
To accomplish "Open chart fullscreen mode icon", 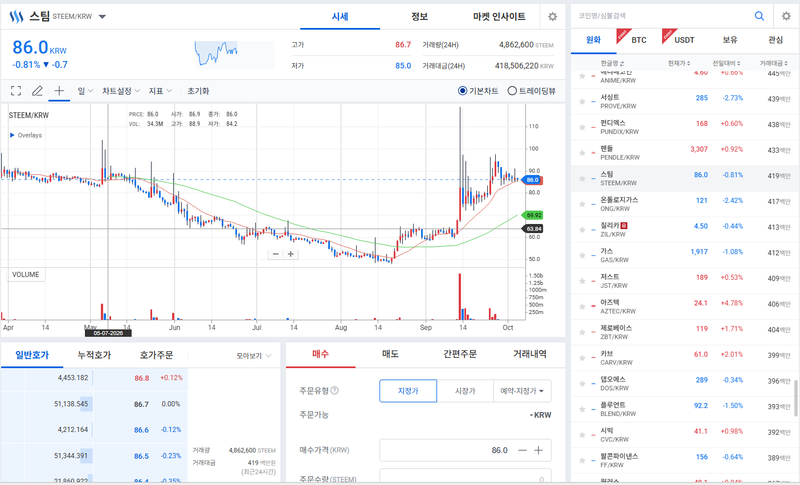I will (x=16, y=91).
